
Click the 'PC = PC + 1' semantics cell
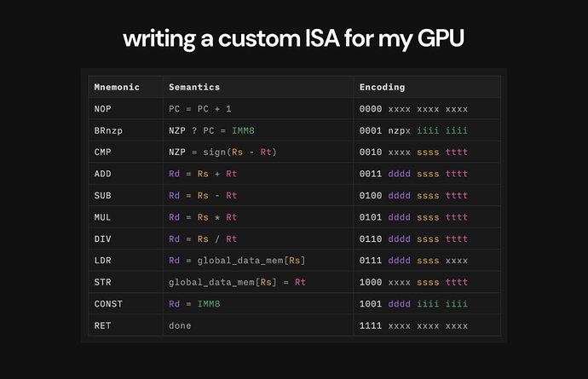[200, 109]
